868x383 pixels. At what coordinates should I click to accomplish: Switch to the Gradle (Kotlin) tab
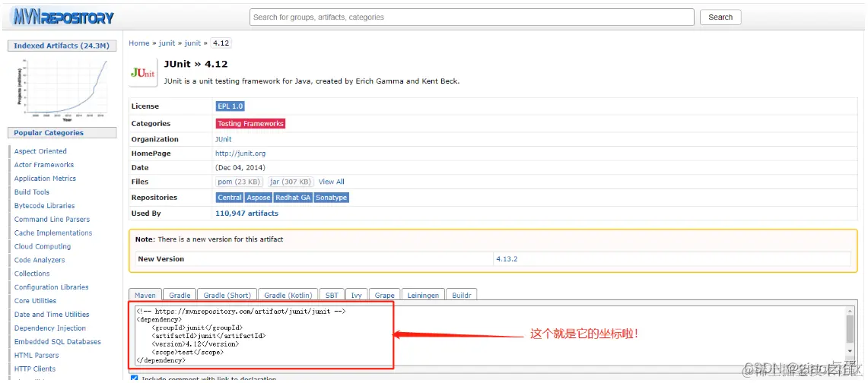[x=288, y=295]
